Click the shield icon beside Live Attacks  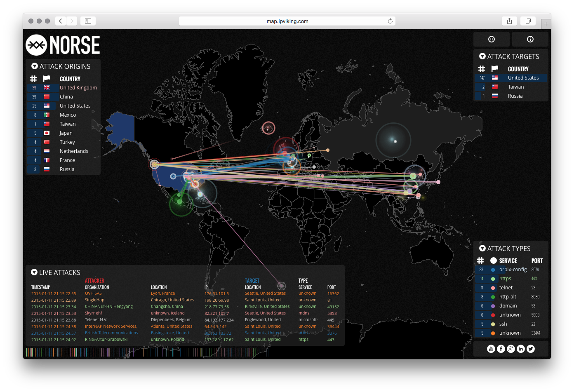click(34, 272)
